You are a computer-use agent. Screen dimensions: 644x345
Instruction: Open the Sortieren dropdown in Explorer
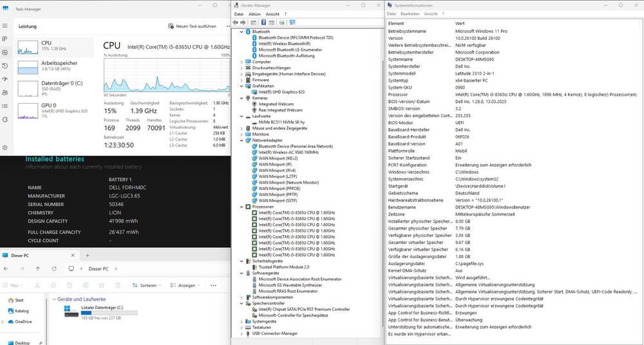coord(148,285)
